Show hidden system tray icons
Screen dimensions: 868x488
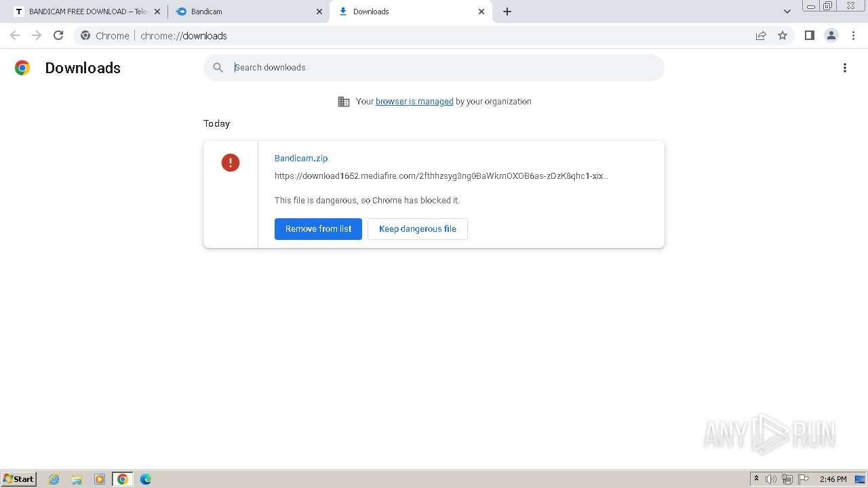click(757, 479)
